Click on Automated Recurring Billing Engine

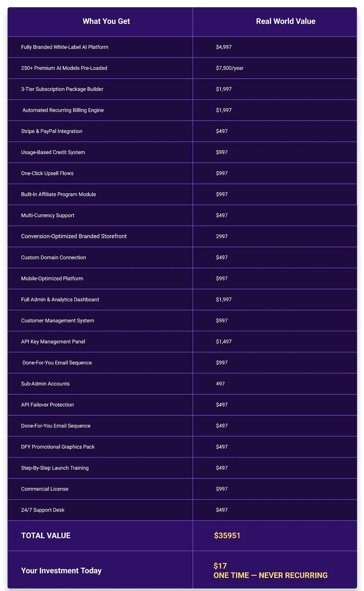(63, 110)
